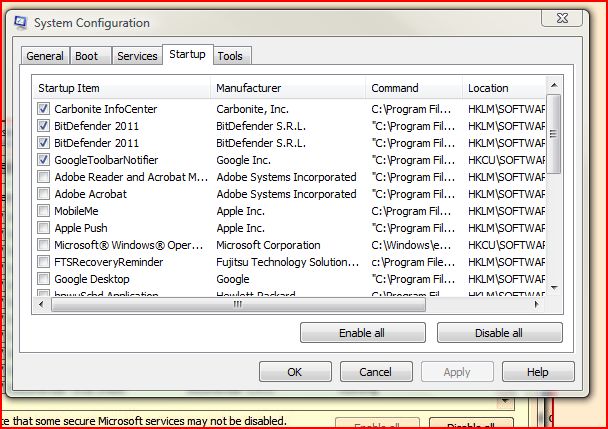The height and width of the screenshot is (429, 608).
Task: Select the Microsoft Corporation manufacturer cell
Action: (x=268, y=245)
